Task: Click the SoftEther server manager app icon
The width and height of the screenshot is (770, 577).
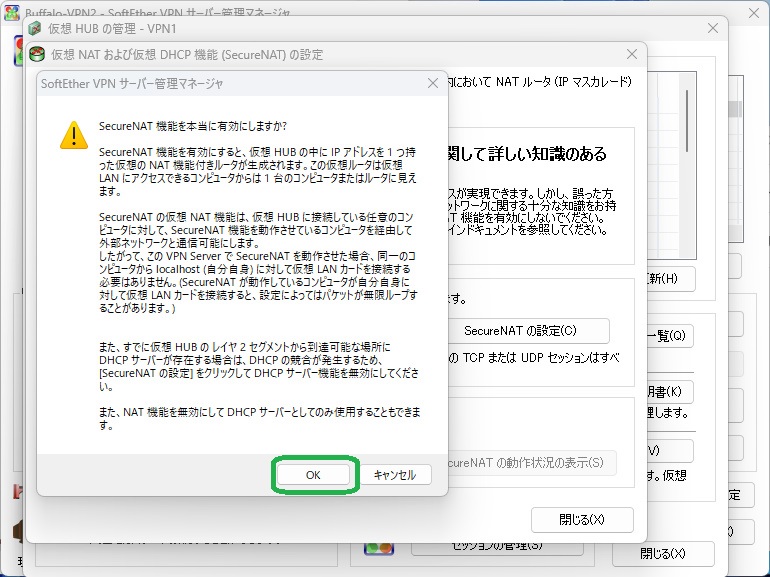Action: tap(12, 12)
